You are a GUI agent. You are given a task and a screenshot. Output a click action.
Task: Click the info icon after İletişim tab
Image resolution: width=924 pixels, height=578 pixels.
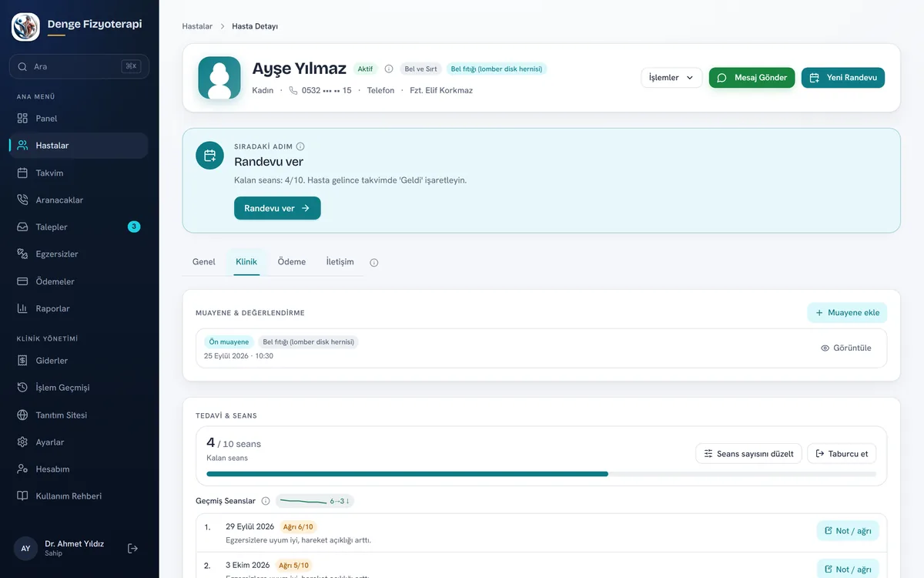[374, 262]
